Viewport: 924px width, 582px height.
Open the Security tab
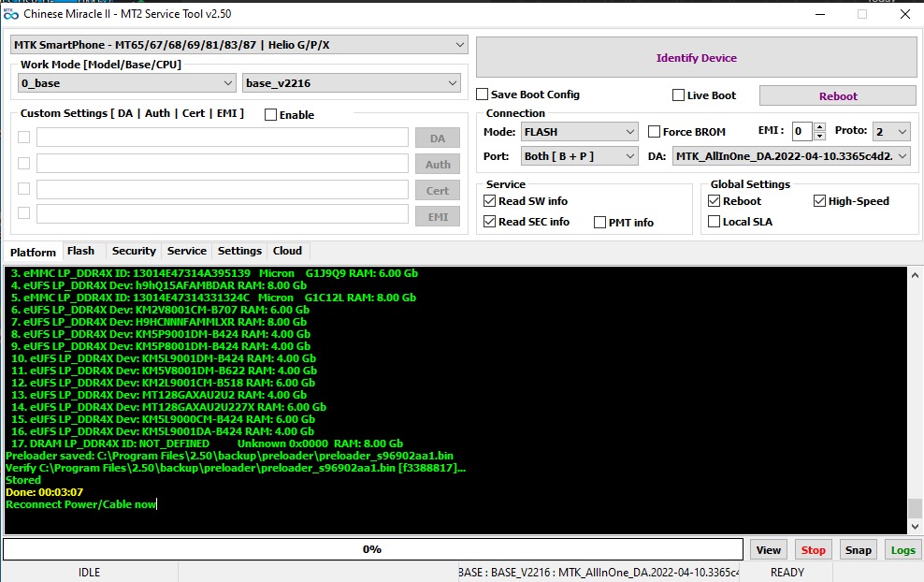point(134,251)
